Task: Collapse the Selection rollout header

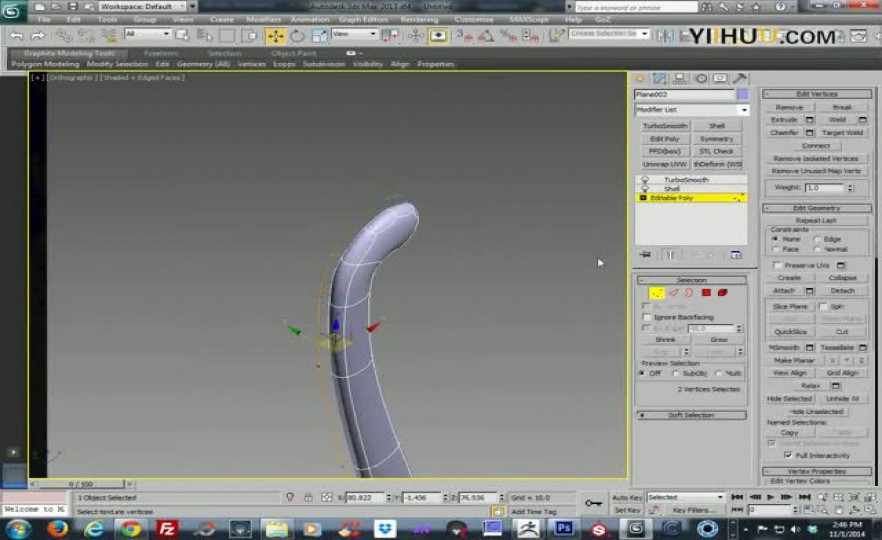Action: click(x=691, y=280)
